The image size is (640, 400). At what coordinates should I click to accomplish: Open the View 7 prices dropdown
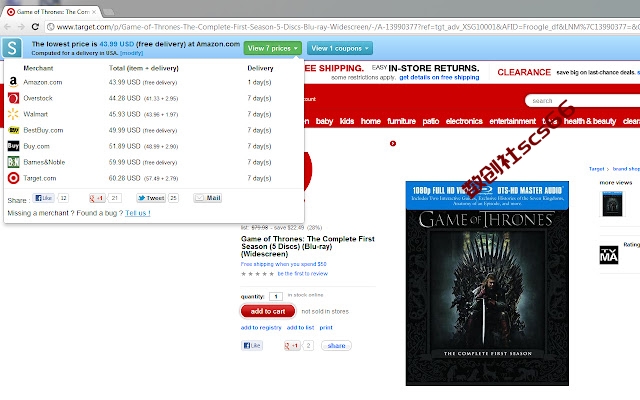pyautogui.click(x=273, y=48)
